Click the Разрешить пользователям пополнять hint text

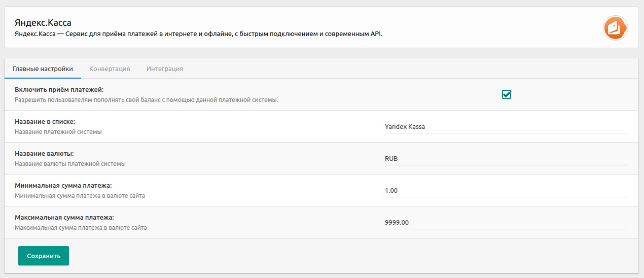pyautogui.click(x=146, y=100)
